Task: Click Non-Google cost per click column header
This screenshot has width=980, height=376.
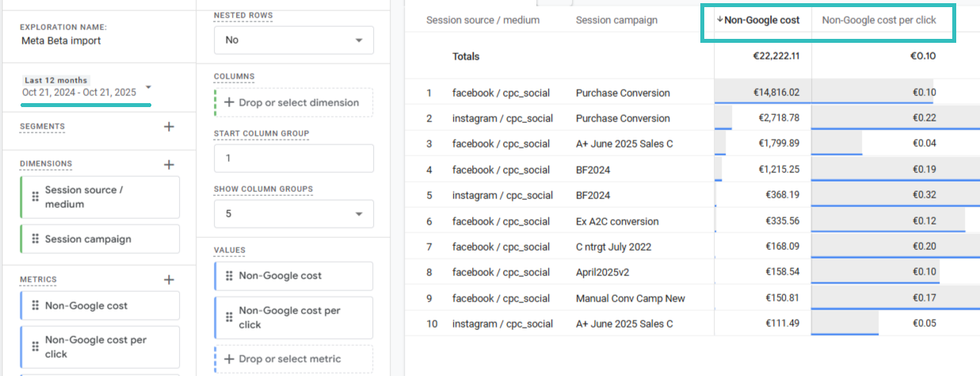Action: click(879, 20)
